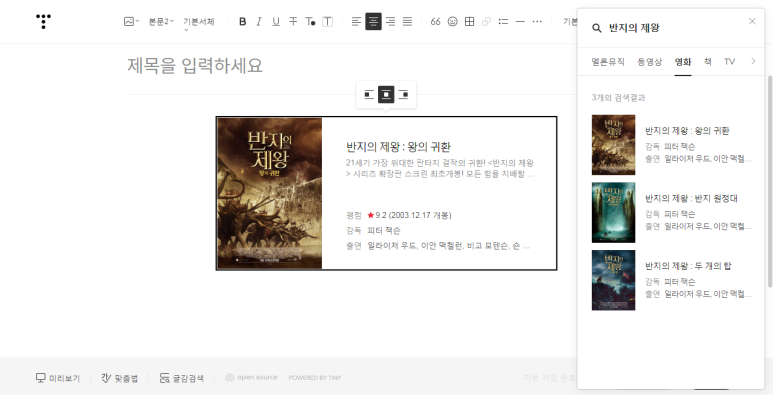Close the search panel
This screenshot has height=395, width=773.
(752, 21)
